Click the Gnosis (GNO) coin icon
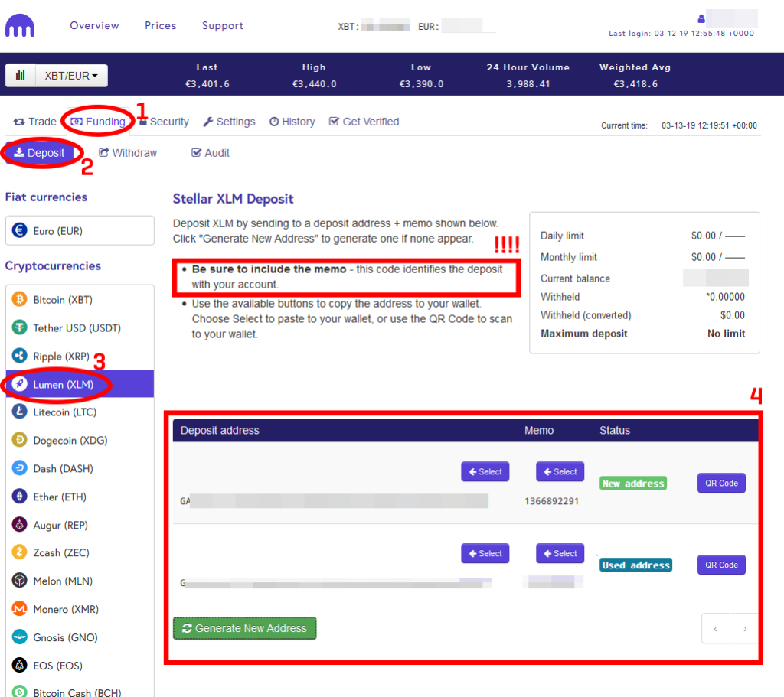This screenshot has width=784, height=697. 19,637
